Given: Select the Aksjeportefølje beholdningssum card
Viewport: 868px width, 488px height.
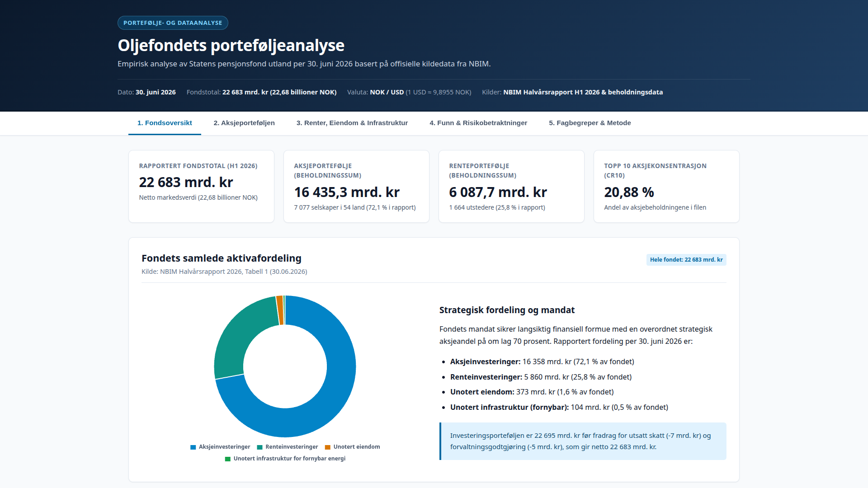Looking at the screenshot, I should (x=356, y=186).
